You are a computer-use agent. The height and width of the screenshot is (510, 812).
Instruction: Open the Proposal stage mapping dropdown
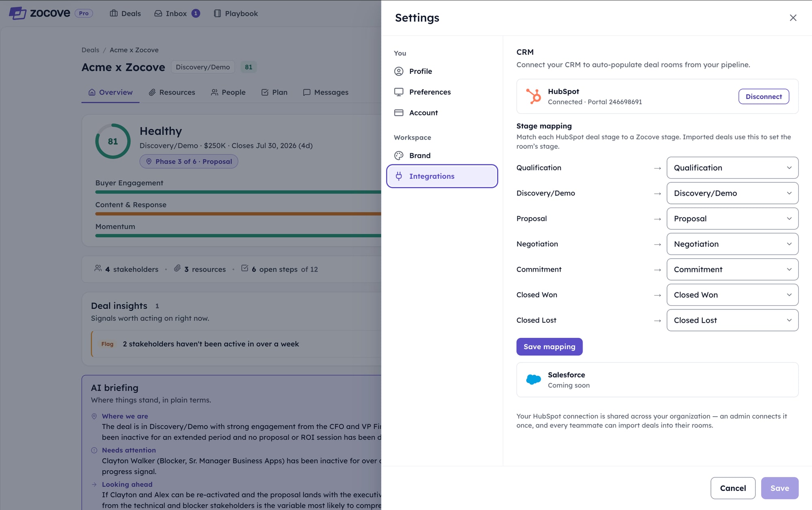(732, 218)
